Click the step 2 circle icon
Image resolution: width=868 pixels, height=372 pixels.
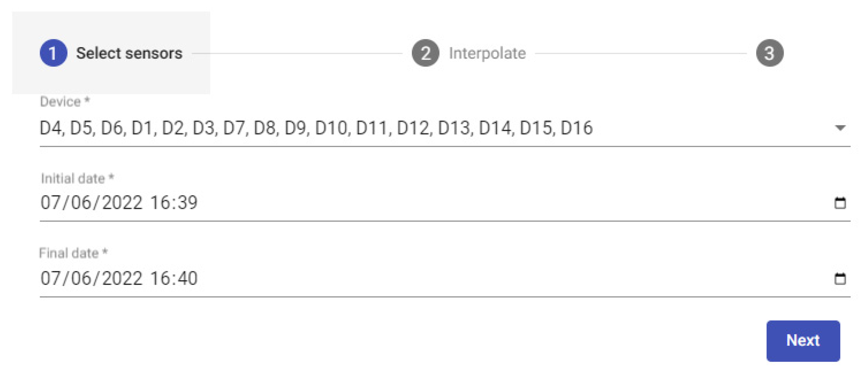click(x=425, y=53)
